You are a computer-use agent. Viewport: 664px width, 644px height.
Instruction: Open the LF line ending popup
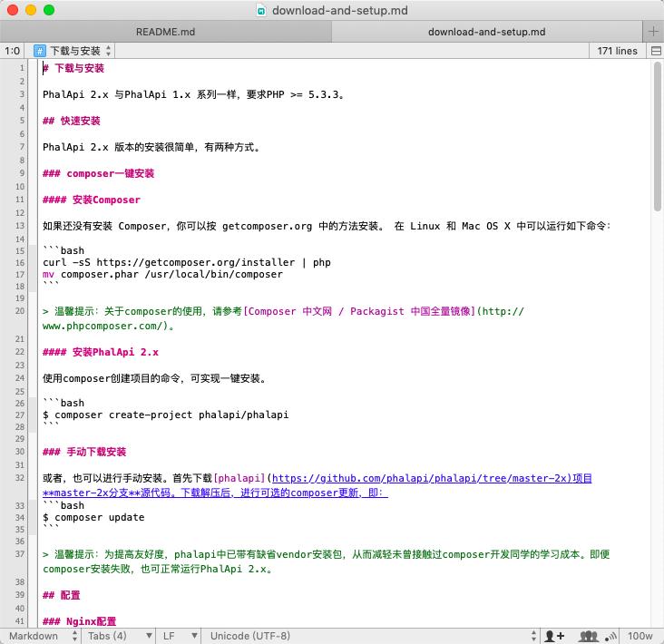tap(180, 636)
